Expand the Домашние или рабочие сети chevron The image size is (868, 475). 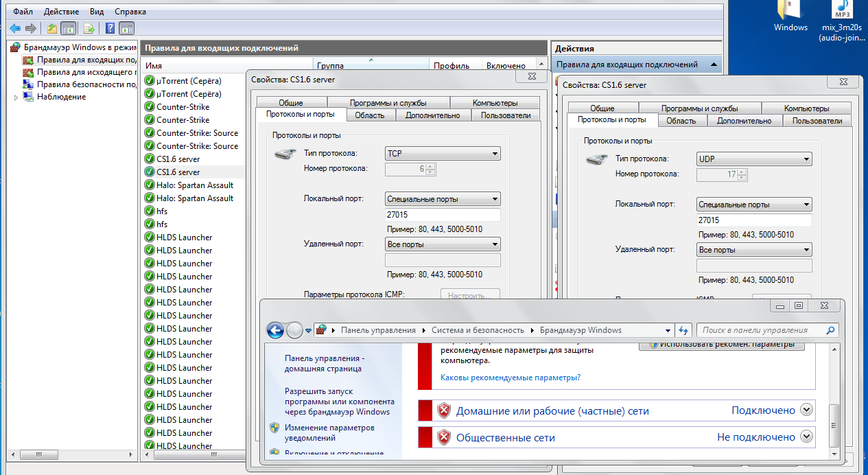pyautogui.click(x=807, y=410)
